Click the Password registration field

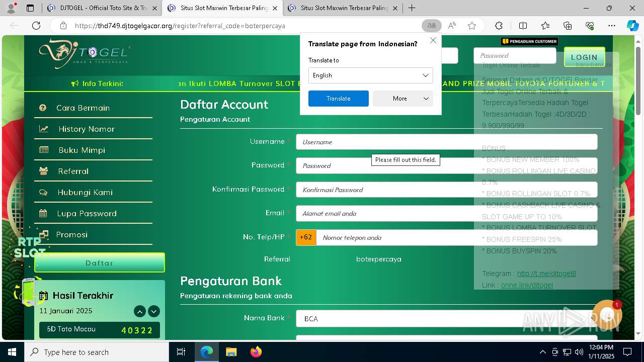[447, 165]
